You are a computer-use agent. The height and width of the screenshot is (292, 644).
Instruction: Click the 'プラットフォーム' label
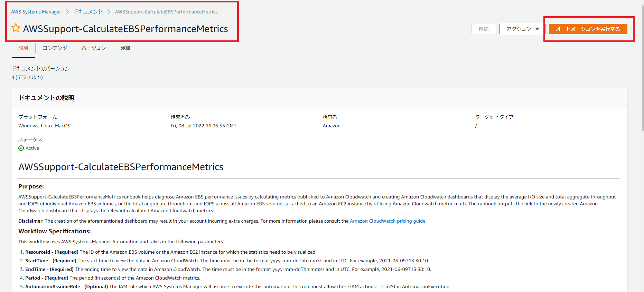click(38, 117)
